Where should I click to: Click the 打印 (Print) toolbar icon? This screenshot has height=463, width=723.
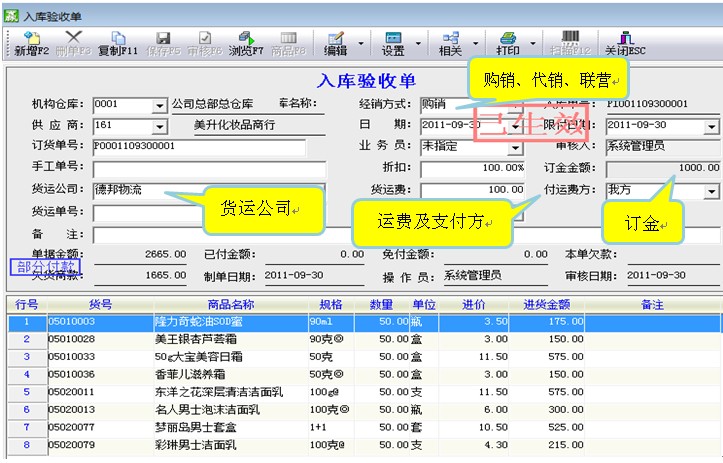click(x=507, y=43)
